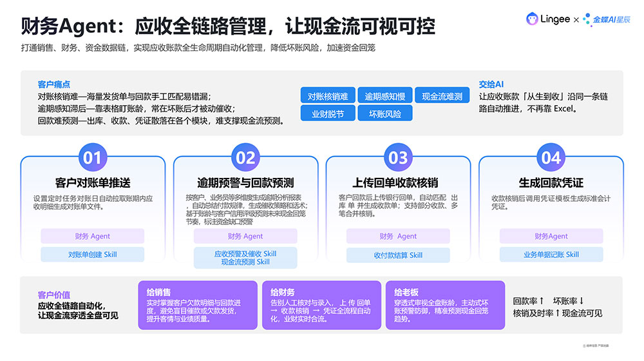Select the 给销售 purple card
The image size is (644, 361).
[198, 305]
